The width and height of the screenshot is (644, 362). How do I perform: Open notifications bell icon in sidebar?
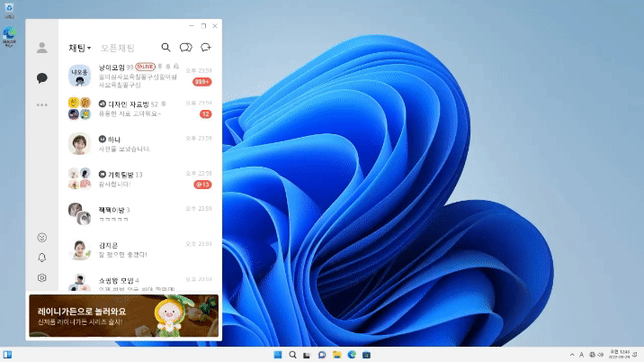(41, 258)
